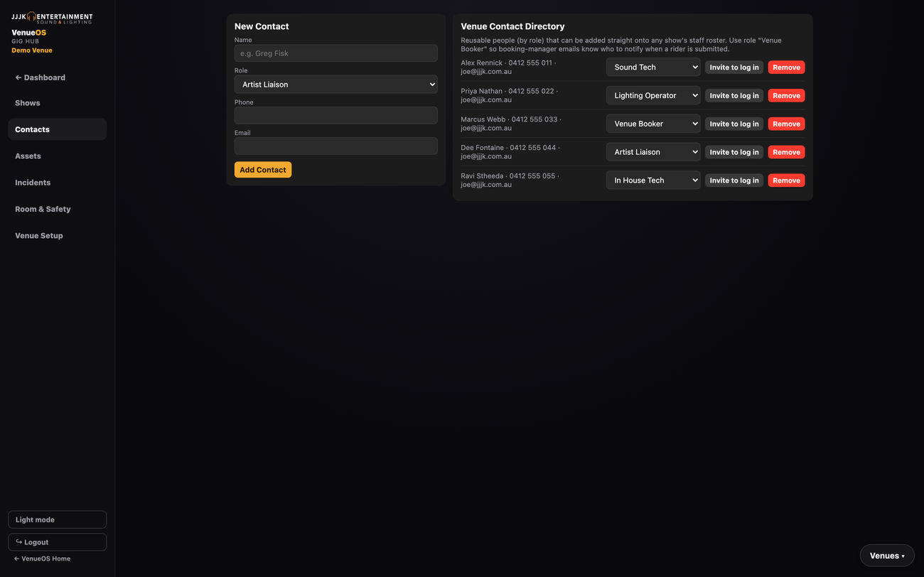Invite Priya Nathan to log in

coord(734,95)
